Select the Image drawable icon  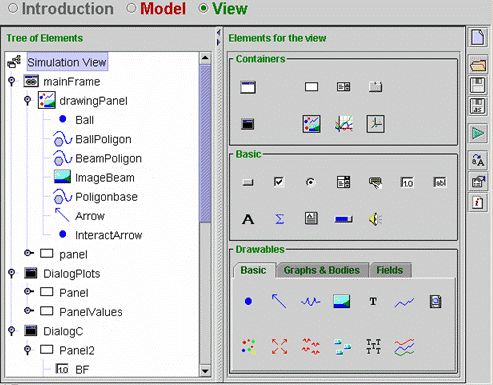(342, 301)
